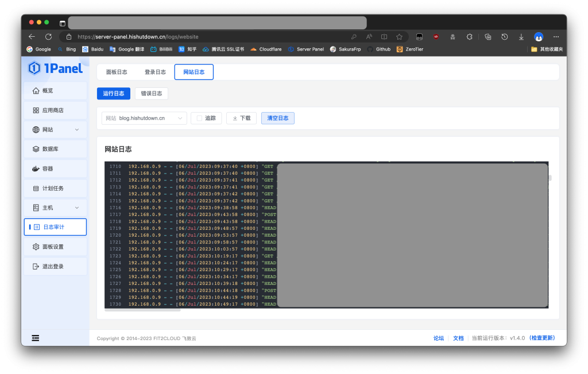The height and width of the screenshot is (374, 588).
Task: Switch to the 登录日志 tab
Action: 155,72
